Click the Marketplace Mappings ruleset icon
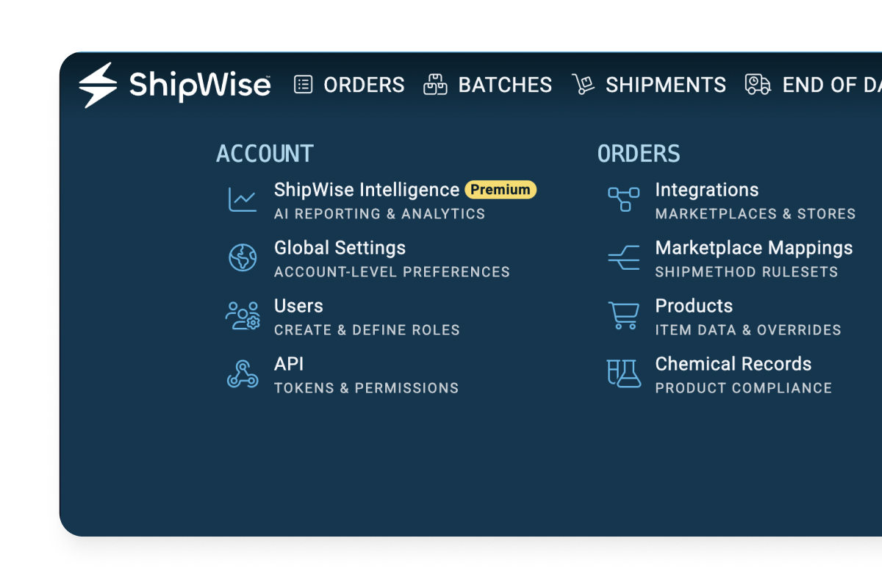The image size is (882, 588). click(x=623, y=257)
